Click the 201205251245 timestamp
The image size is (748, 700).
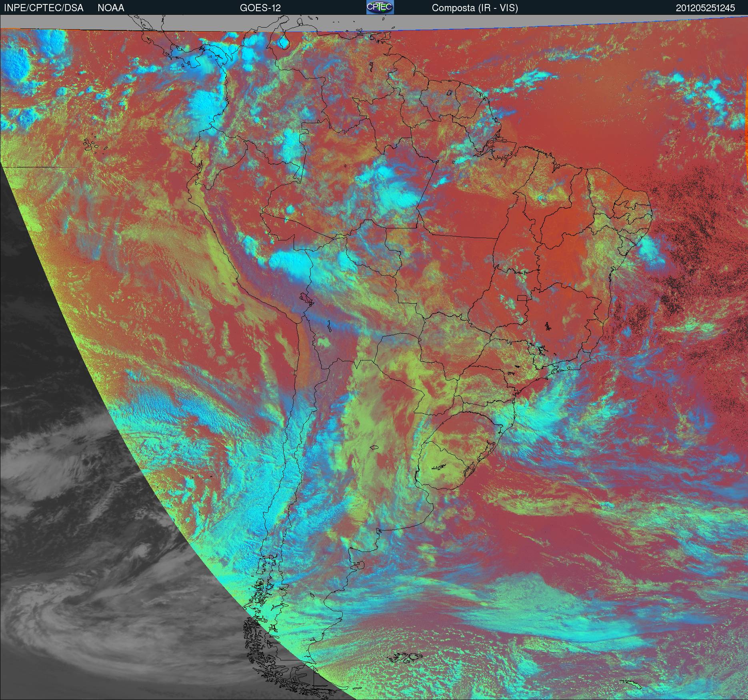(706, 8)
